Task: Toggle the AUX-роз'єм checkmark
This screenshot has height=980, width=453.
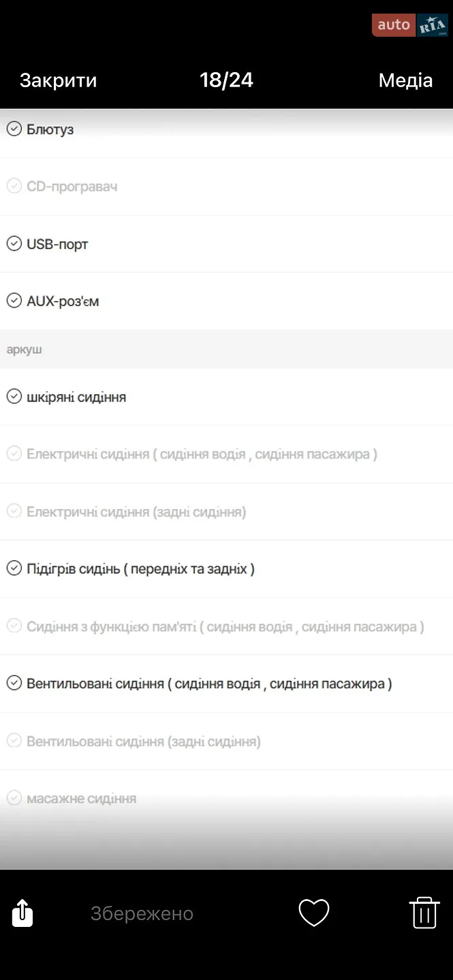Action: tap(14, 301)
